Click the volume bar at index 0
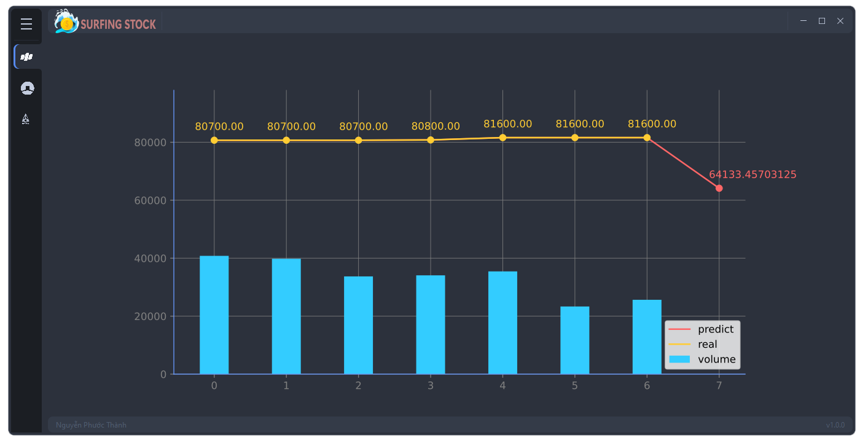The image size is (868, 446). (x=213, y=313)
